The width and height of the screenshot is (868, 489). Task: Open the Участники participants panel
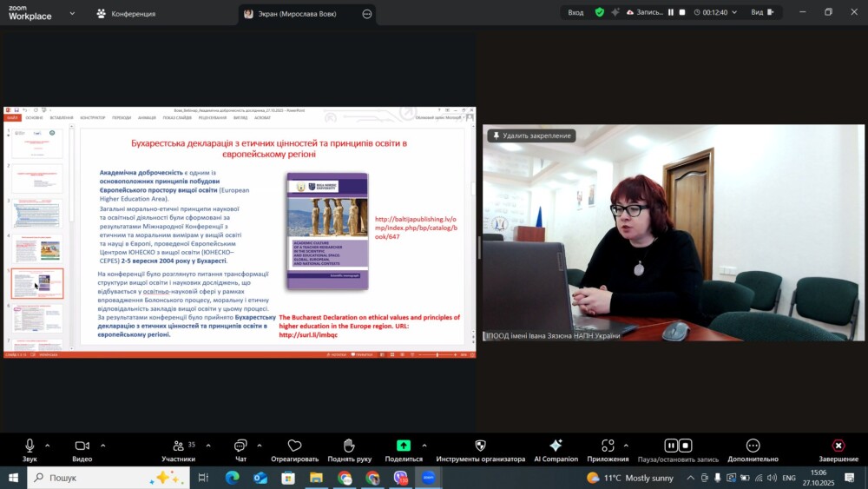178,446
